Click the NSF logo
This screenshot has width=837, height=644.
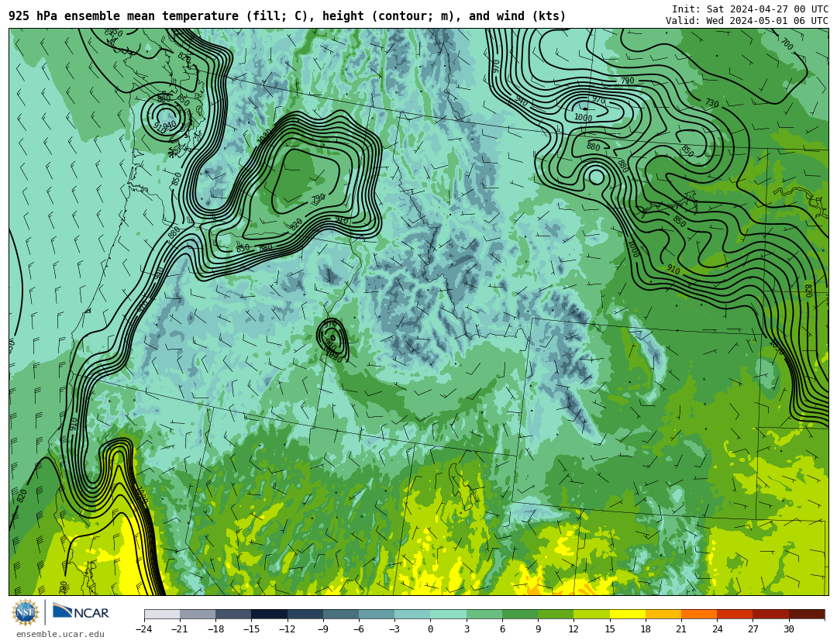(26, 612)
